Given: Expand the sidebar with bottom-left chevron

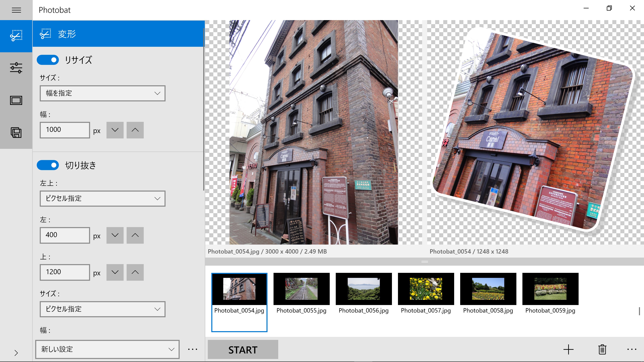Looking at the screenshot, I should coord(16,353).
